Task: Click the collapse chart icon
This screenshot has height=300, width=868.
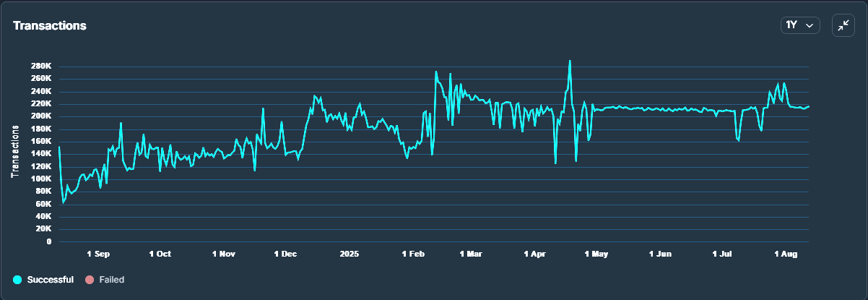Action: pos(843,25)
